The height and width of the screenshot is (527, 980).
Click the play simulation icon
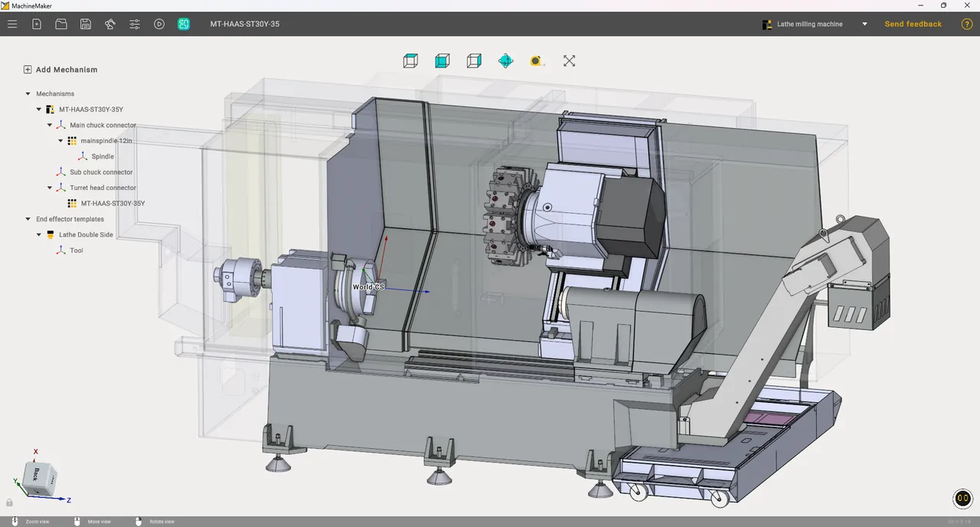pyautogui.click(x=159, y=24)
